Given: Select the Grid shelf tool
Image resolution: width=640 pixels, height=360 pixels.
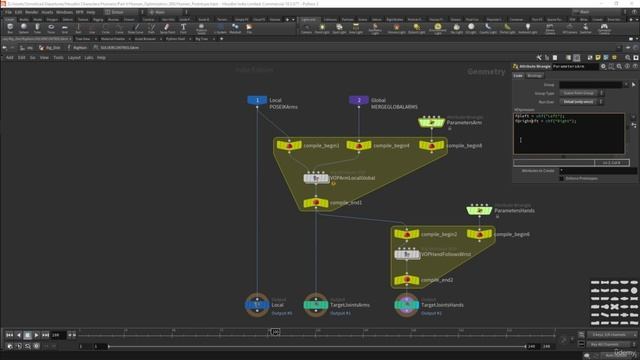Looking at the screenshot, I should pyautogui.click(x=64, y=28).
